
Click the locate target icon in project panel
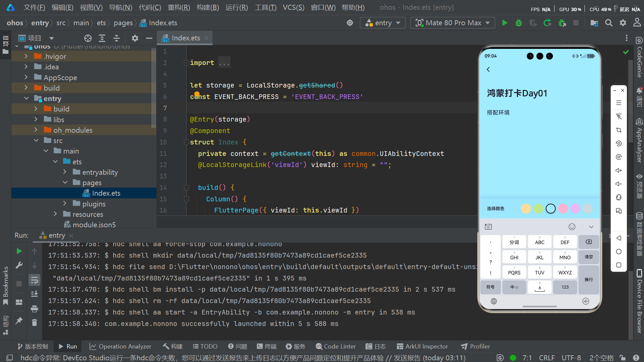click(x=88, y=38)
